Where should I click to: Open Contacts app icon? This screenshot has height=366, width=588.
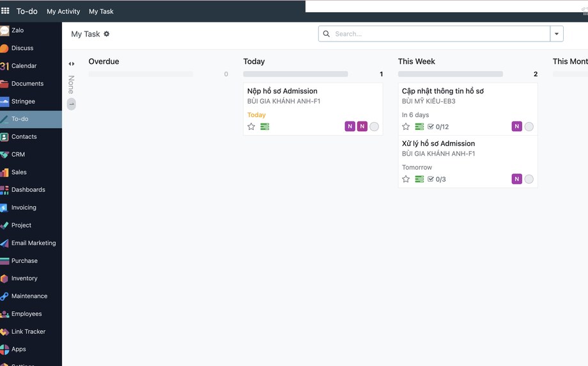pyautogui.click(x=4, y=137)
